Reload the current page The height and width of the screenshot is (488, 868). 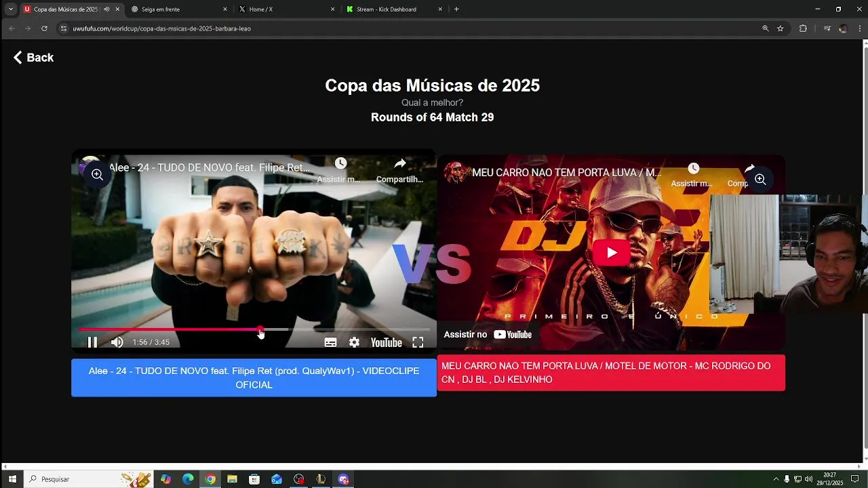(44, 28)
